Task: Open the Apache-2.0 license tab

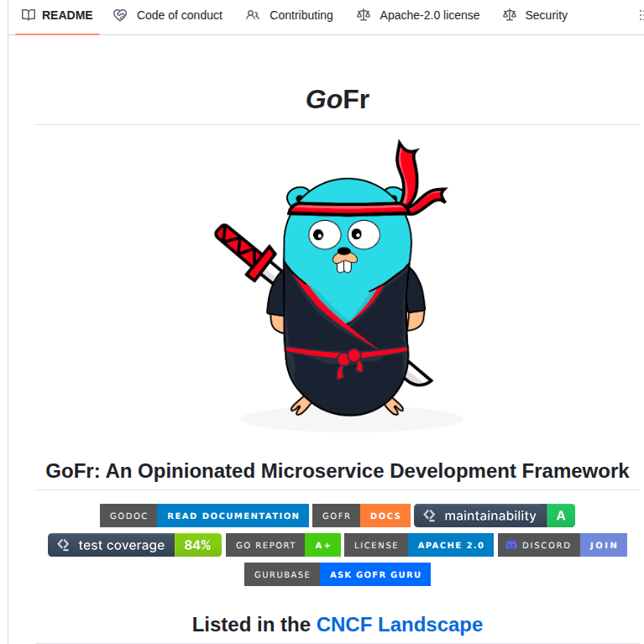Action: 418,15
